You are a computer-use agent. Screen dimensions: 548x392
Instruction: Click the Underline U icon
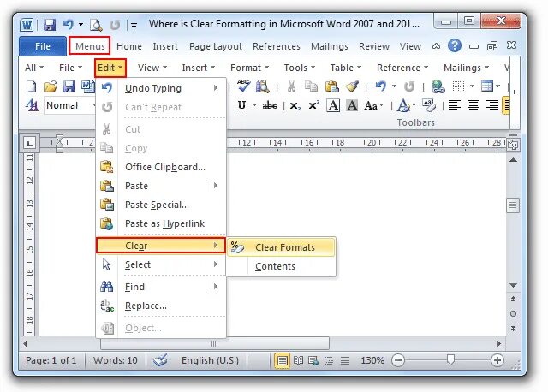point(241,105)
